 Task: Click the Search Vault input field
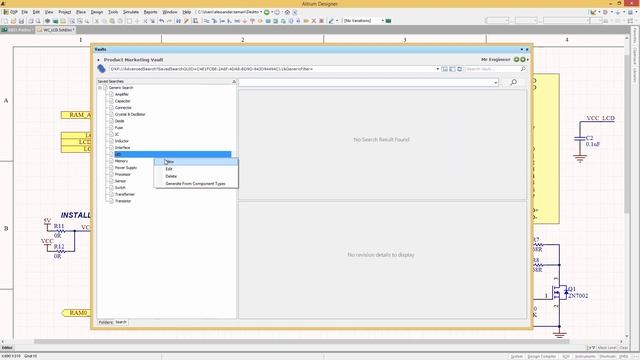pos(492,69)
